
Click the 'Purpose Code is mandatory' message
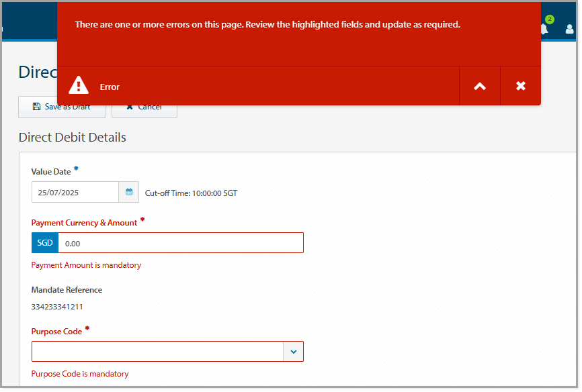(80, 374)
